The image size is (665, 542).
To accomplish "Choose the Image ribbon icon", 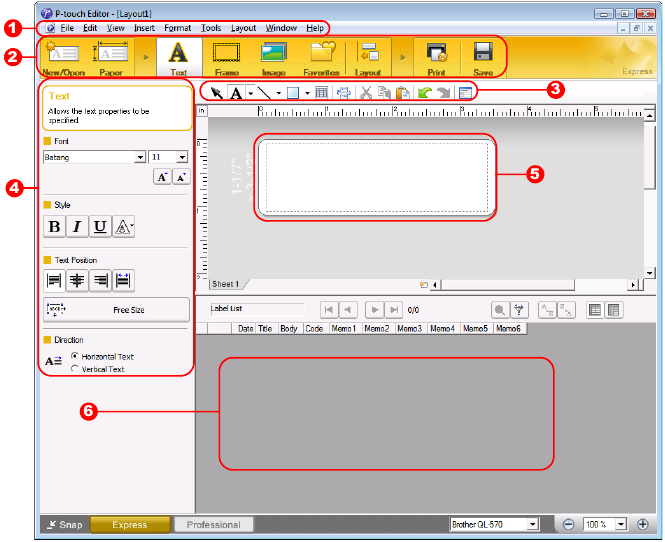I will coord(274,58).
